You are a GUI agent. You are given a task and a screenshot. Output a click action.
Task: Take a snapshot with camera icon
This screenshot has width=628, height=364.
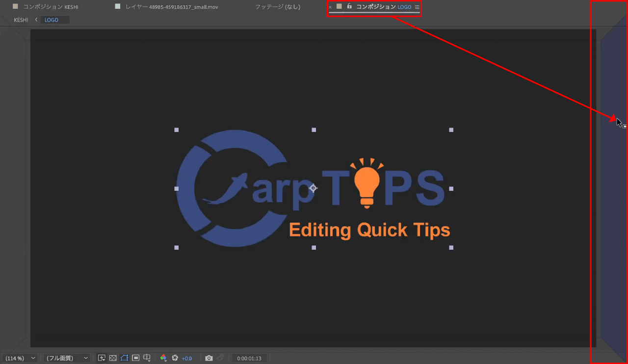[209, 358]
